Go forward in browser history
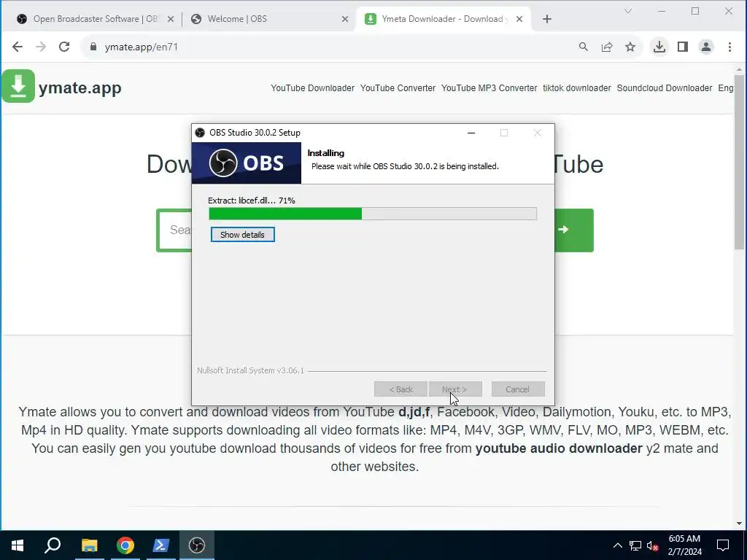 pos(41,47)
